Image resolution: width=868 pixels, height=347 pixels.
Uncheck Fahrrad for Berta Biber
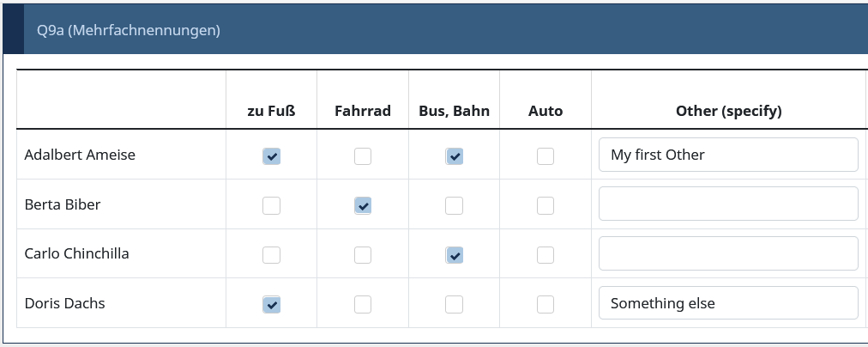click(x=363, y=205)
